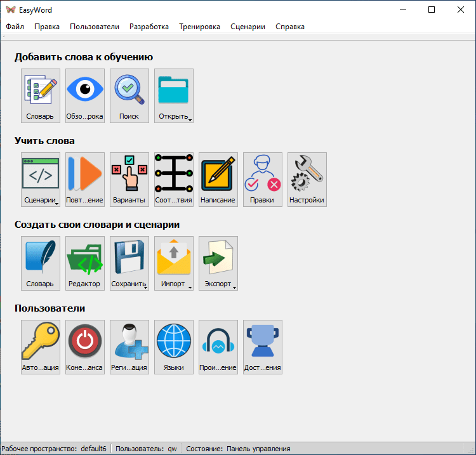Open the Редактор scenario editor

(85, 263)
